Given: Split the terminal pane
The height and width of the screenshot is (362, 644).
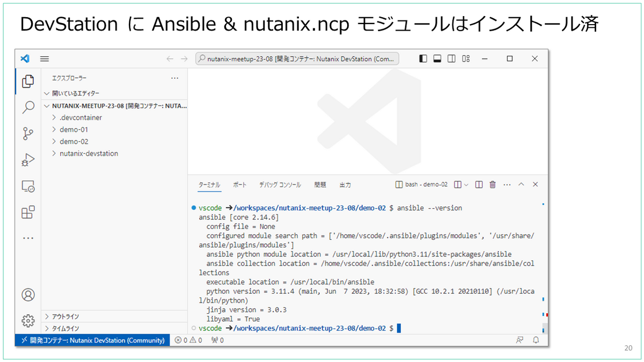Looking at the screenshot, I should pos(479,184).
